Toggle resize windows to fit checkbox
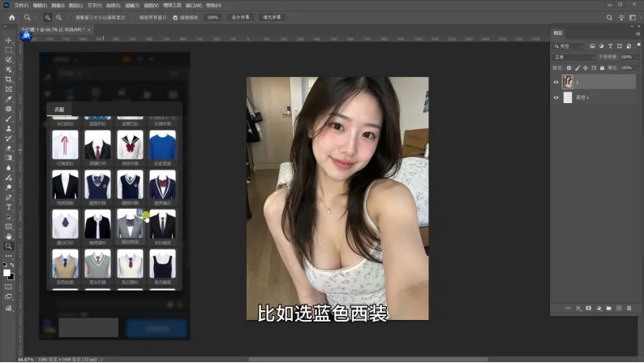This screenshot has width=644, height=363. (x=71, y=18)
